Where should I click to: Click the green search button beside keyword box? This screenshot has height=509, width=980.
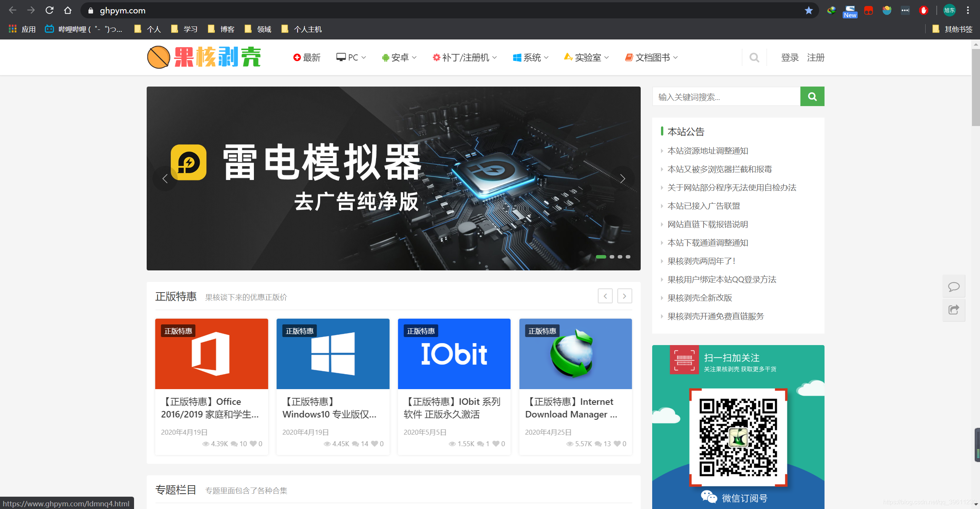coord(812,96)
